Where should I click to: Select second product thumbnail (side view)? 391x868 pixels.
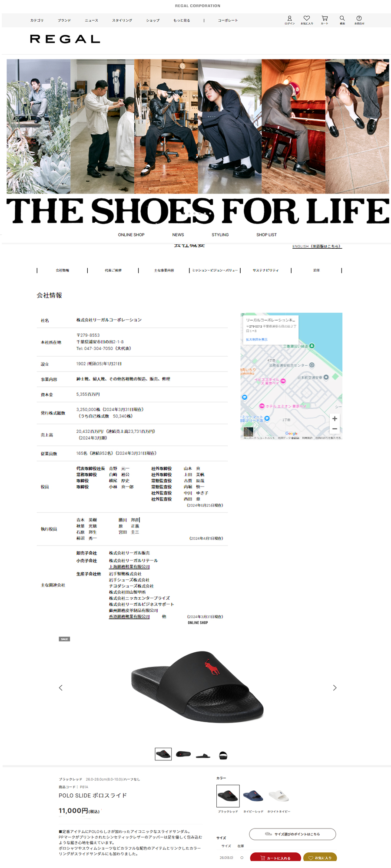pos(183,754)
